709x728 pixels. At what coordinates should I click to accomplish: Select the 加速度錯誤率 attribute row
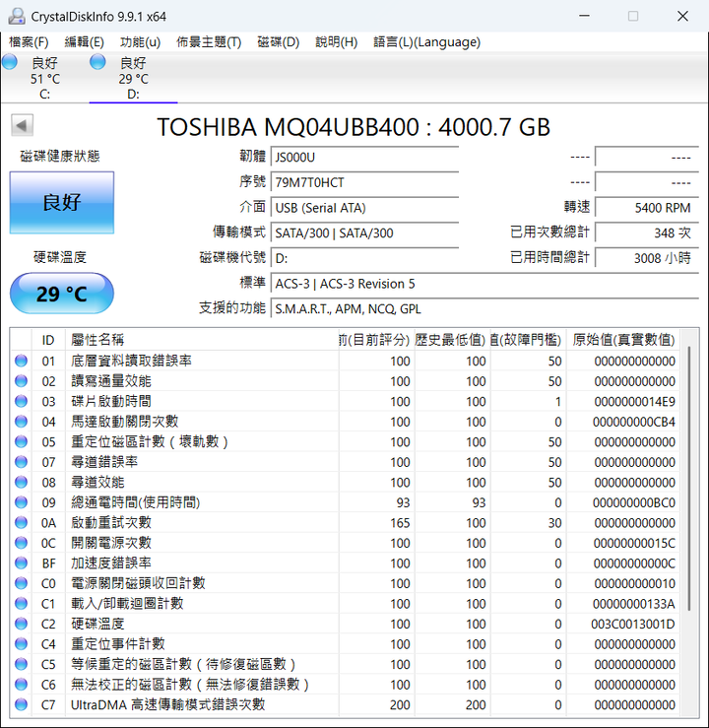coord(345,563)
